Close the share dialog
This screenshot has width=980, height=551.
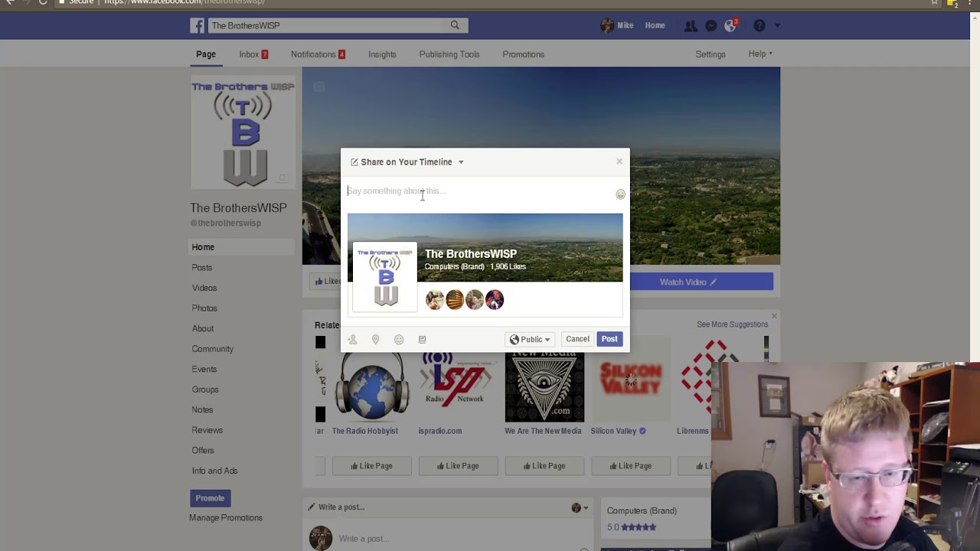tap(619, 161)
